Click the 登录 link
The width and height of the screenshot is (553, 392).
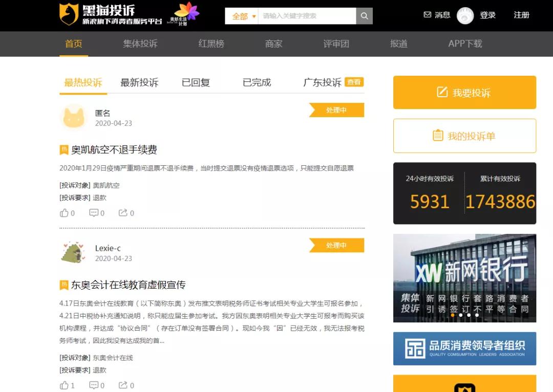[488, 15]
